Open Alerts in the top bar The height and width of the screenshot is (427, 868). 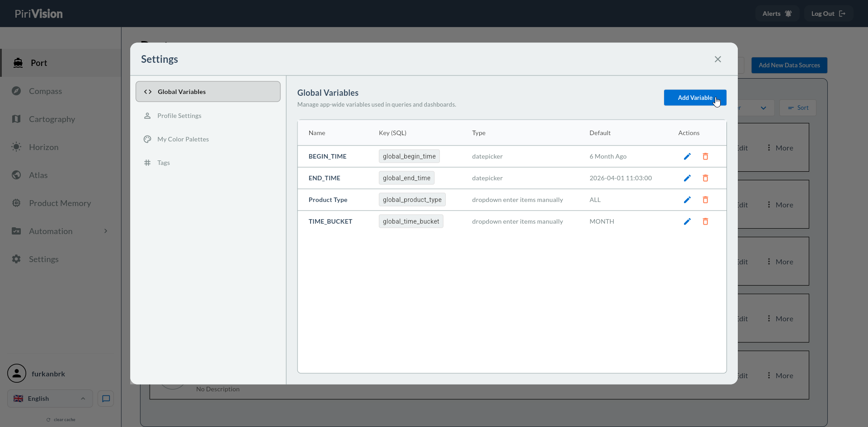[777, 14]
